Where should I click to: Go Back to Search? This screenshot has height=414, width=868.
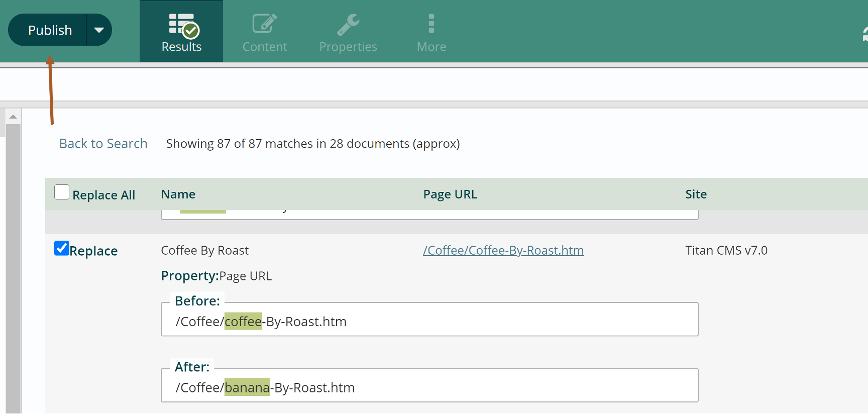[103, 144]
